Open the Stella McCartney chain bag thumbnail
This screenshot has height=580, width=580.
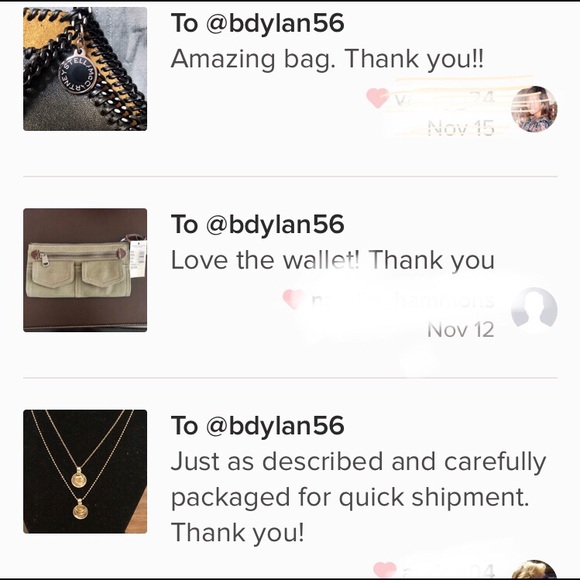click(x=85, y=69)
